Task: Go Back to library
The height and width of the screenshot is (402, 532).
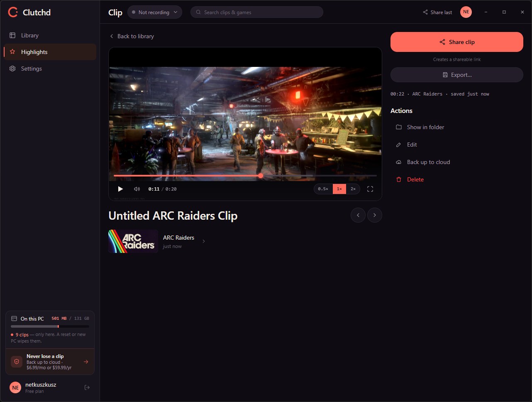Action: pyautogui.click(x=132, y=36)
